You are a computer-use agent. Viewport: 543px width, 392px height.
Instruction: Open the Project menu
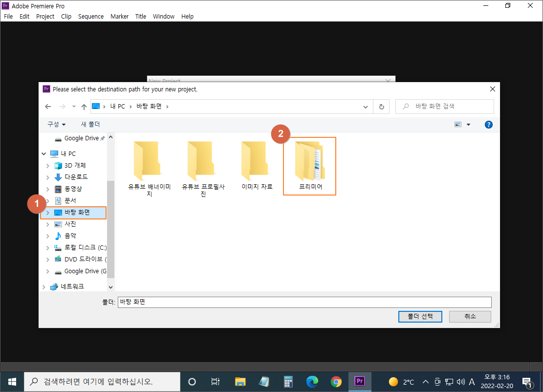click(x=45, y=16)
